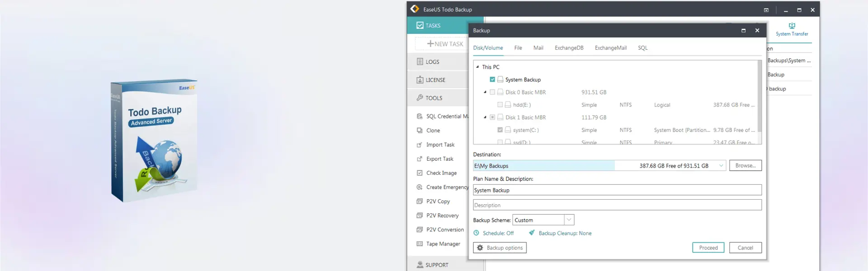Click the LOGS clipboard icon
This screenshot has height=271, width=868.
click(x=420, y=61)
